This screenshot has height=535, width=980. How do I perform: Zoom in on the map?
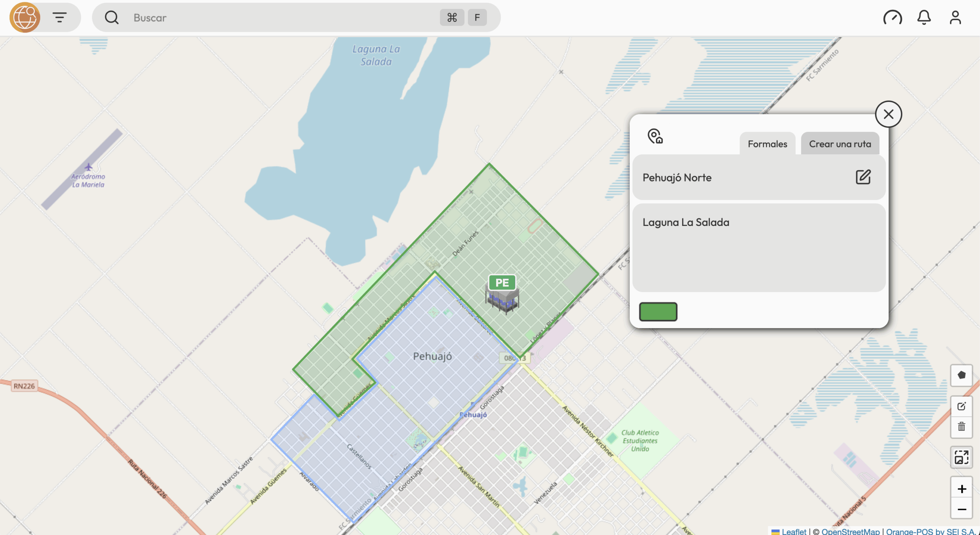[x=961, y=489]
